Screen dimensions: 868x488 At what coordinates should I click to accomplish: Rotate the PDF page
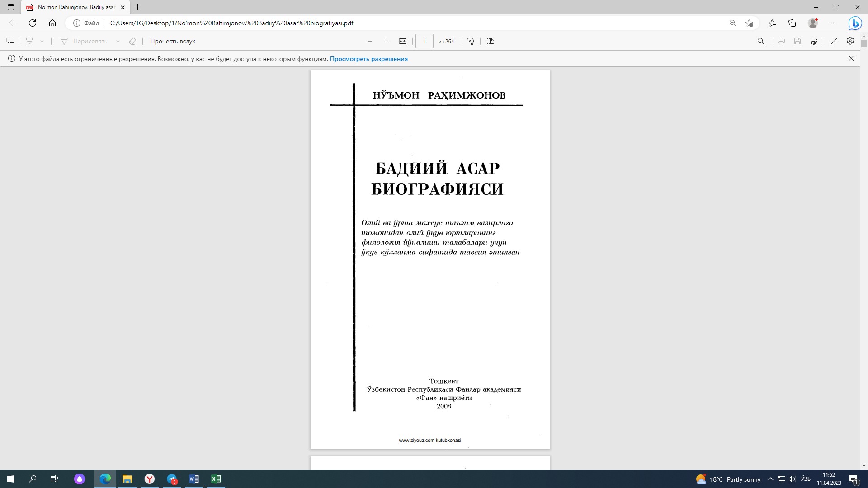[470, 41]
